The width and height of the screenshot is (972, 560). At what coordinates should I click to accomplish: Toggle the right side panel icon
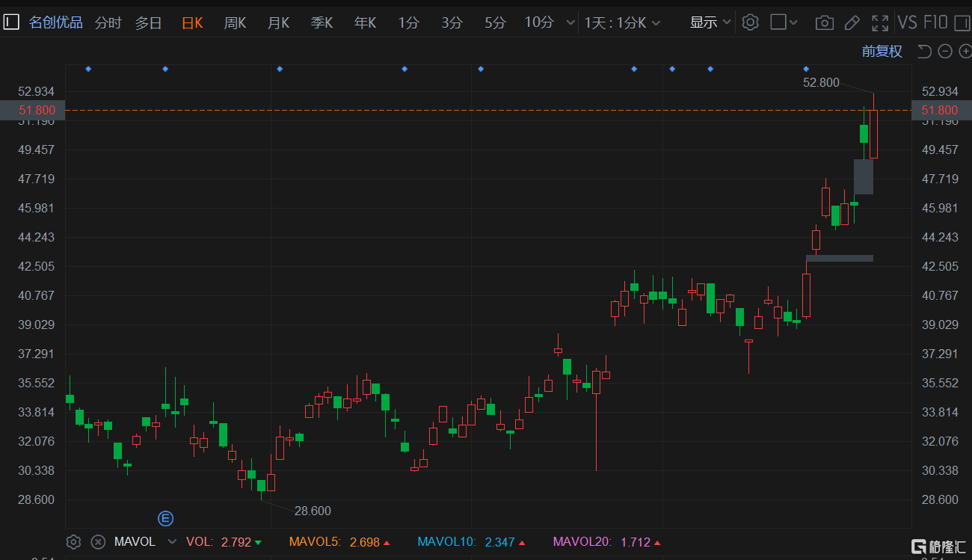[x=962, y=22]
